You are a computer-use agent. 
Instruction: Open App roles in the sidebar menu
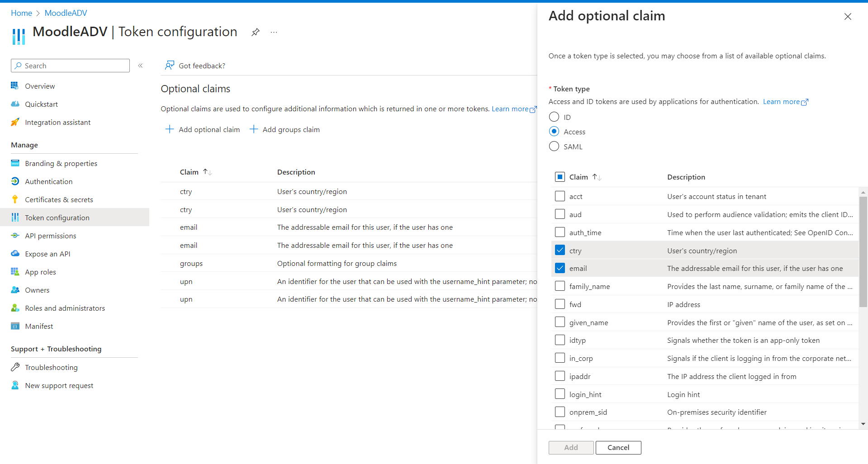point(41,272)
